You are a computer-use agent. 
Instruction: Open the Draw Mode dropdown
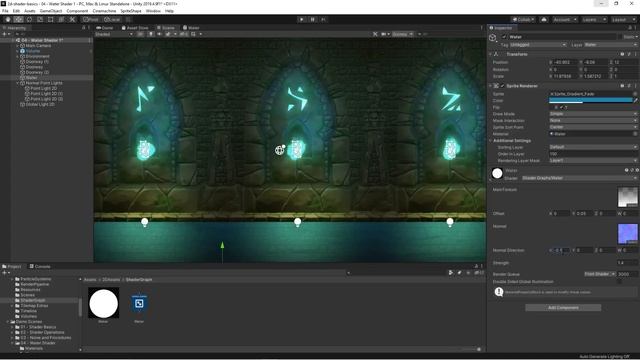[x=593, y=114]
